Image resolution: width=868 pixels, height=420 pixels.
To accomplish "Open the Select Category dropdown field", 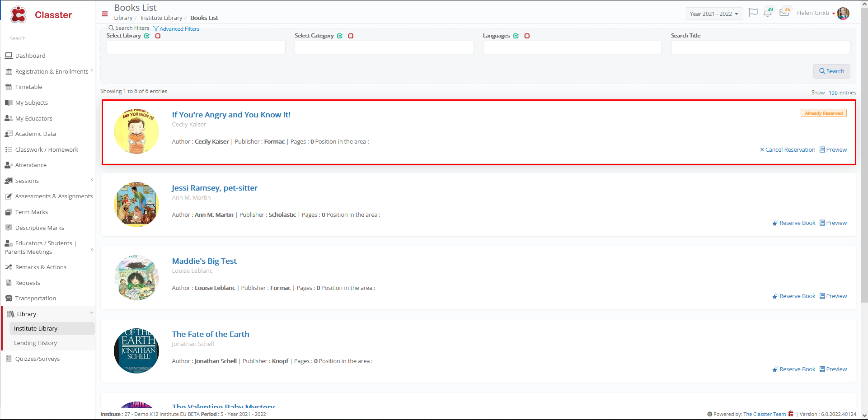I will coord(384,47).
